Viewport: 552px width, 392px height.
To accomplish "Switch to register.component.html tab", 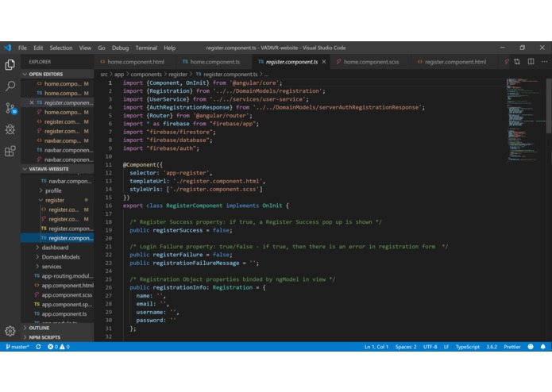I will (x=455, y=62).
